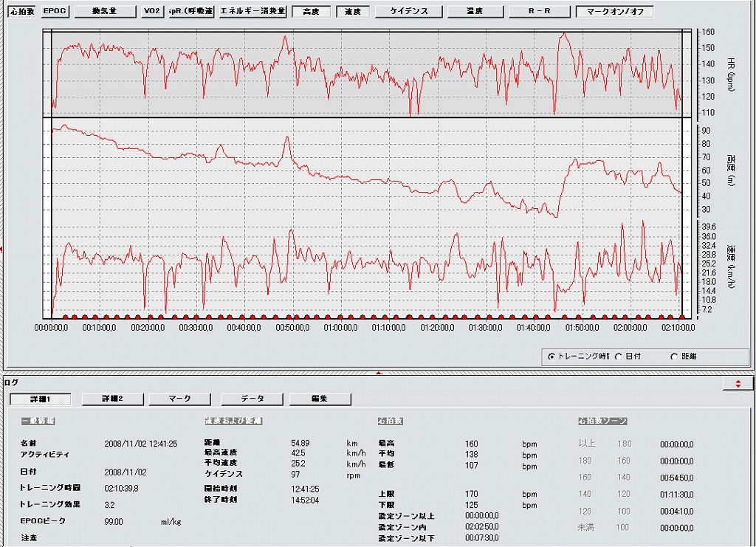This screenshot has height=547, width=756.
Task: Click the zone time 00:04:10,0
Action: (677, 512)
